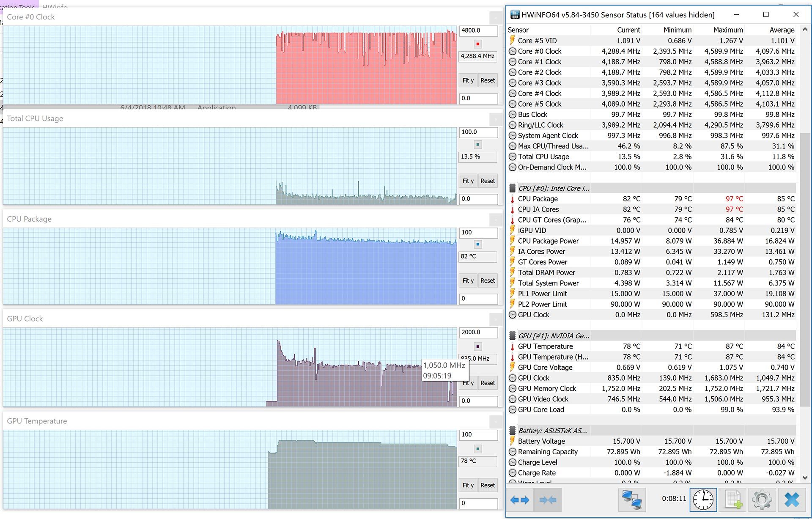Select the Charge Rate sensor row
812x519 pixels.
(651, 473)
